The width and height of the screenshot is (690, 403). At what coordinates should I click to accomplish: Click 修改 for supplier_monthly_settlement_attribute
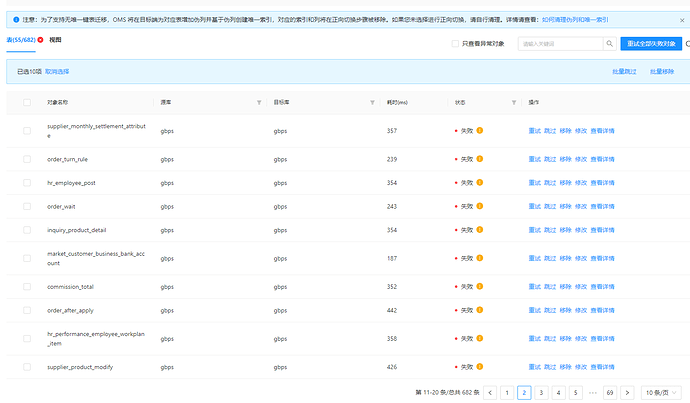point(581,131)
